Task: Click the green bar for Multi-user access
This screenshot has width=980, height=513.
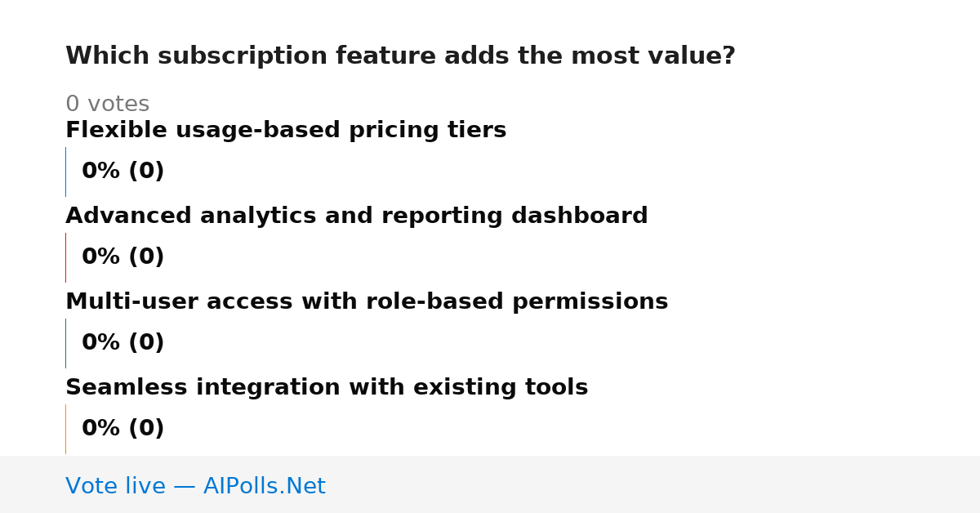Action: tap(65, 343)
